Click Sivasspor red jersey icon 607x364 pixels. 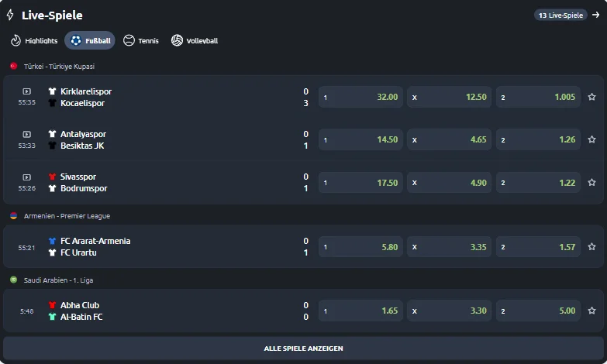click(x=52, y=177)
